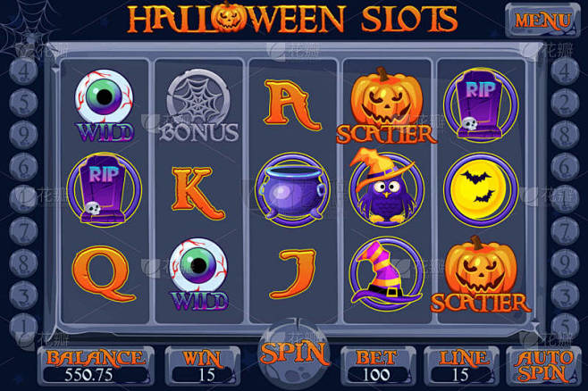The height and width of the screenshot is (391, 588).
Task: Click the Line count field showing 15
Action: pos(461,375)
